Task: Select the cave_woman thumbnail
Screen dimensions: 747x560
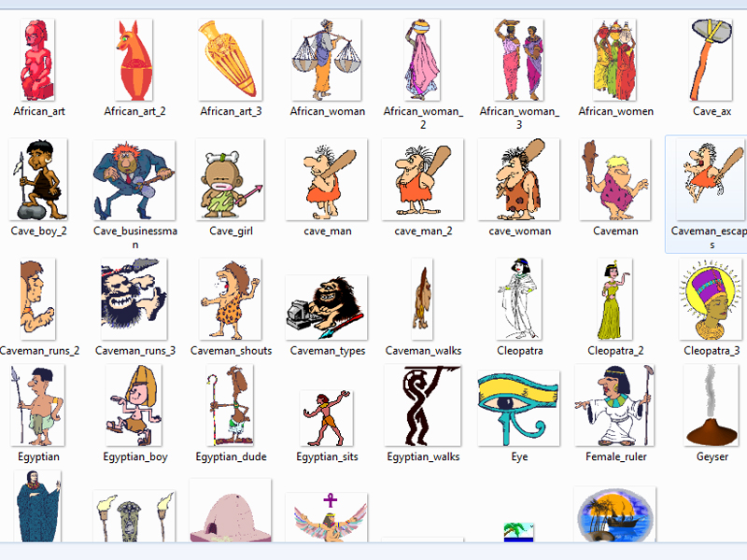Action: tap(519, 179)
